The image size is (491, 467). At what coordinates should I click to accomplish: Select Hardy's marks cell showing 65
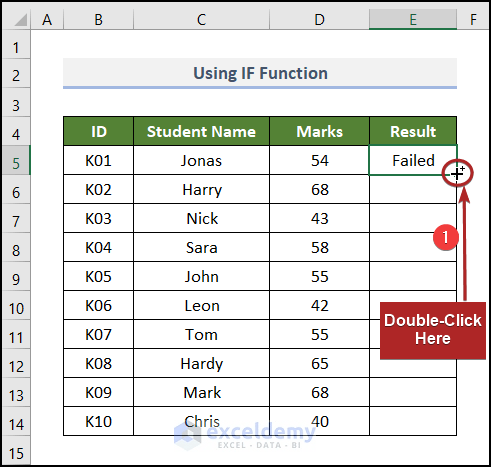319,363
